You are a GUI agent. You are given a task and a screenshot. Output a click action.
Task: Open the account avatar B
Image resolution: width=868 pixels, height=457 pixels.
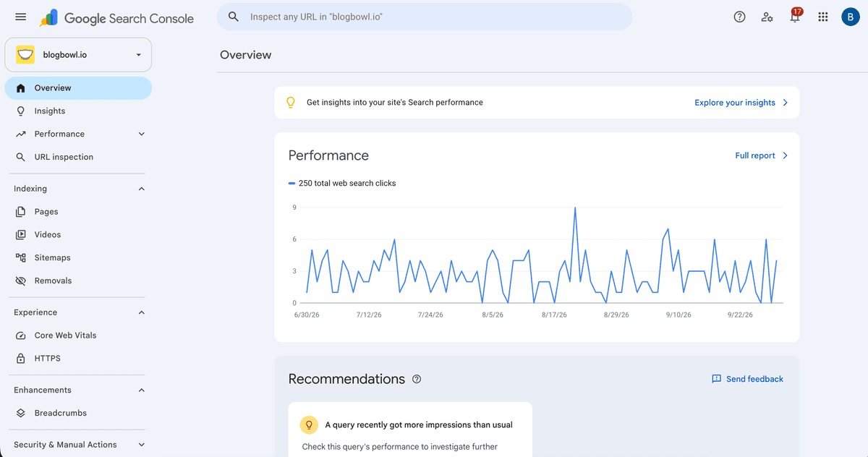[850, 17]
